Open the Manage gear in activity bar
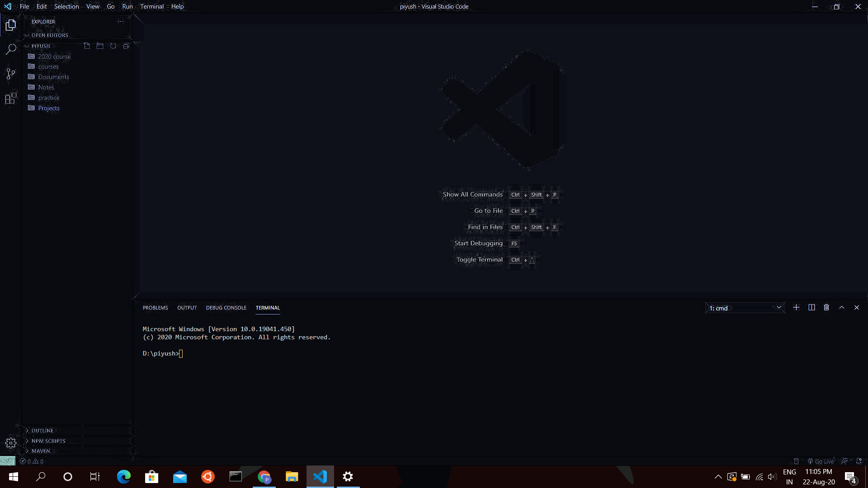The height and width of the screenshot is (488, 868). [x=11, y=443]
